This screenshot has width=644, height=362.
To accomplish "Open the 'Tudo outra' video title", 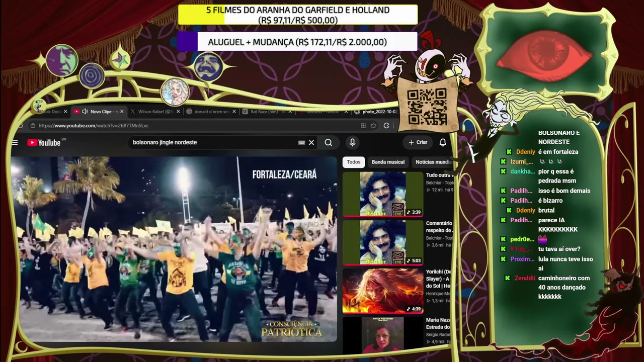I will pos(439,175).
